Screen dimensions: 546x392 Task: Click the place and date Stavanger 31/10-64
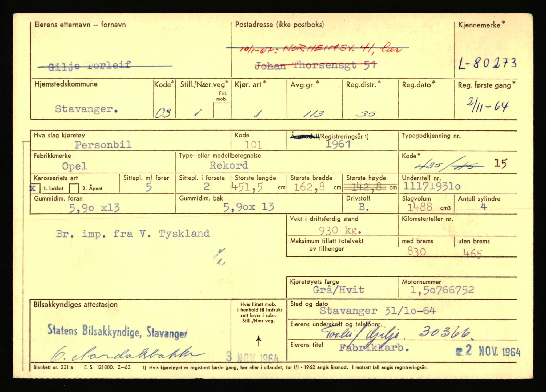pyautogui.click(x=378, y=311)
